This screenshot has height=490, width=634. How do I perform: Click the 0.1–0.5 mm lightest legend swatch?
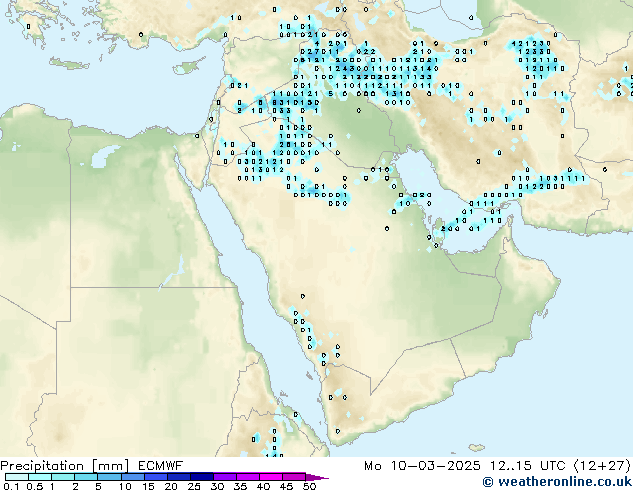(17, 477)
